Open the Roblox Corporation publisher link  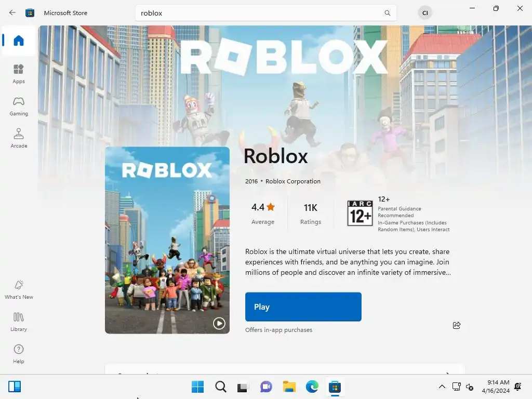tap(293, 181)
